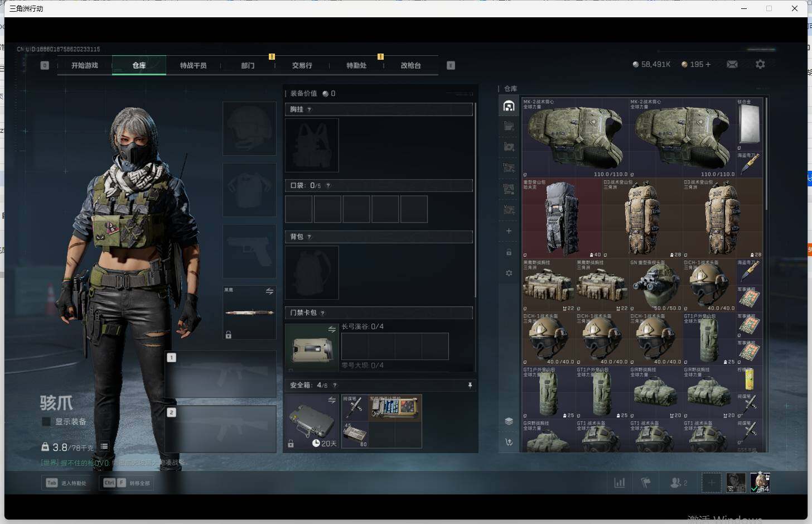Image resolution: width=812 pixels, height=524 pixels.
Task: Open the bar chart statistics icon
Action: point(620,483)
